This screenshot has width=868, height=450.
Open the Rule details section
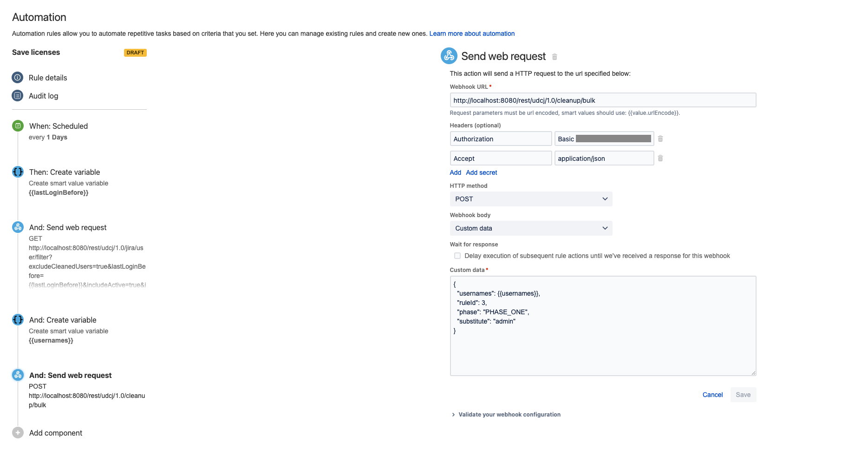[x=48, y=78]
